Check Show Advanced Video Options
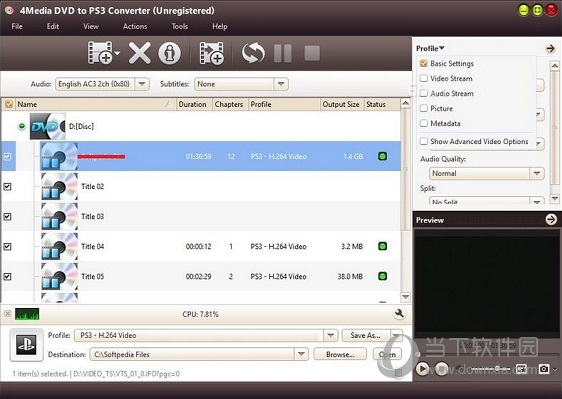The image size is (562, 399). click(x=424, y=141)
